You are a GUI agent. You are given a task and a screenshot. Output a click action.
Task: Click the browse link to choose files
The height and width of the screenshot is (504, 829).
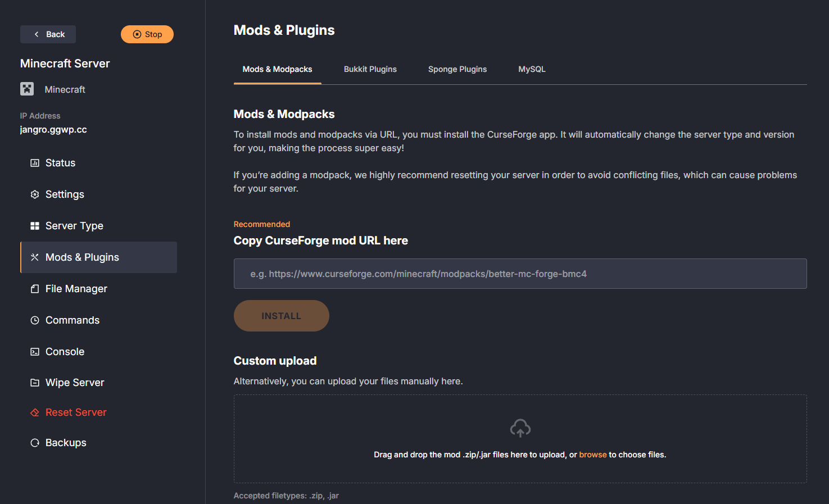tap(593, 454)
